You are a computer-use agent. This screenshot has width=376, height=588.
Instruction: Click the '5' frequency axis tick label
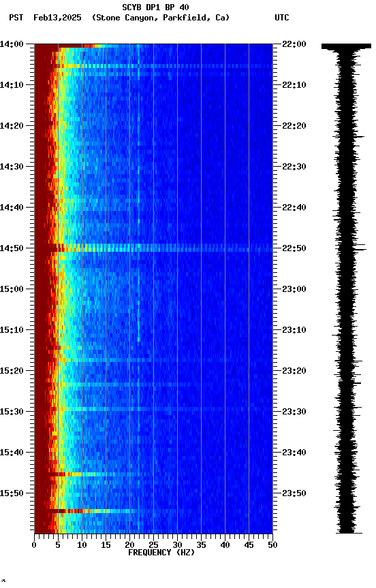(58, 546)
